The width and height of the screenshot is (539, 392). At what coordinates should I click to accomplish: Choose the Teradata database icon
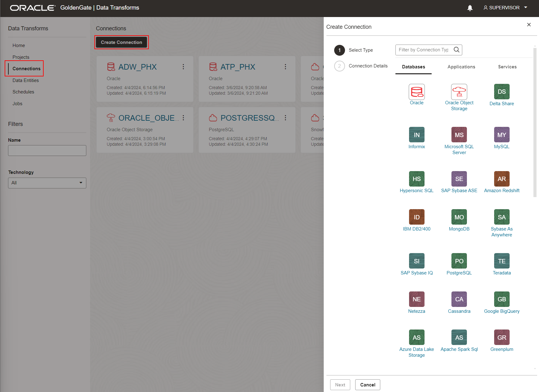click(x=501, y=261)
